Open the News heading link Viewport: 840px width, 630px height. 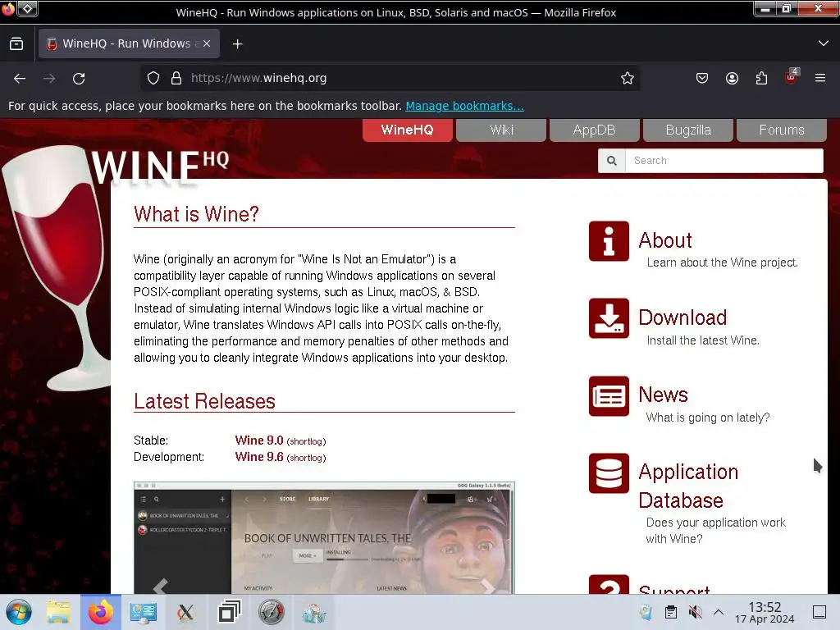point(663,395)
